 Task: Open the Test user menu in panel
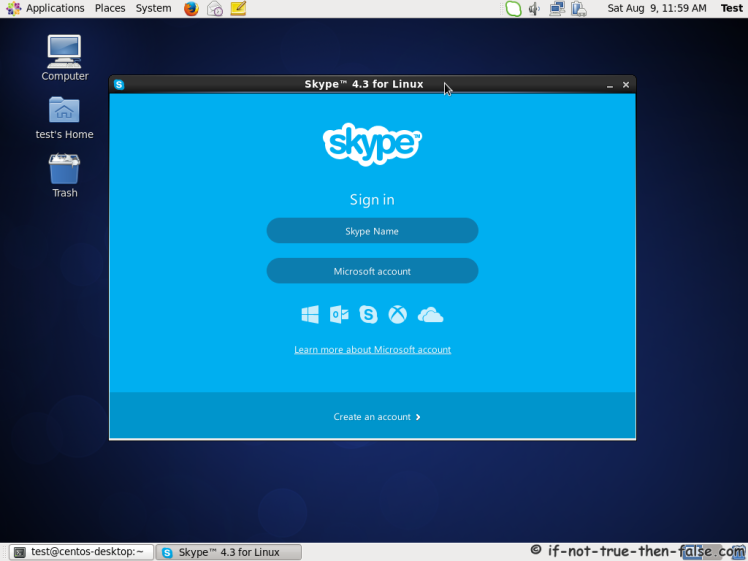tap(732, 8)
